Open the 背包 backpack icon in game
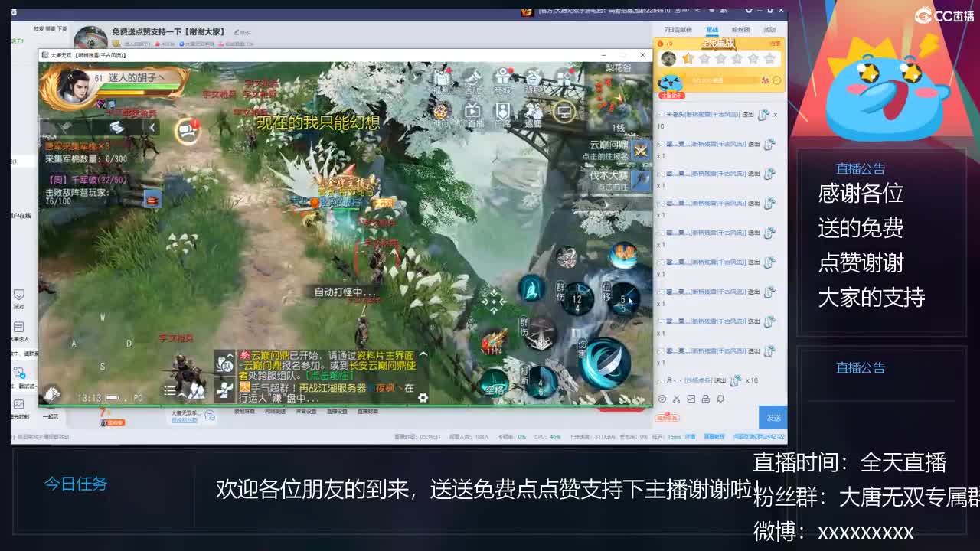The height and width of the screenshot is (551, 980). pos(532,80)
